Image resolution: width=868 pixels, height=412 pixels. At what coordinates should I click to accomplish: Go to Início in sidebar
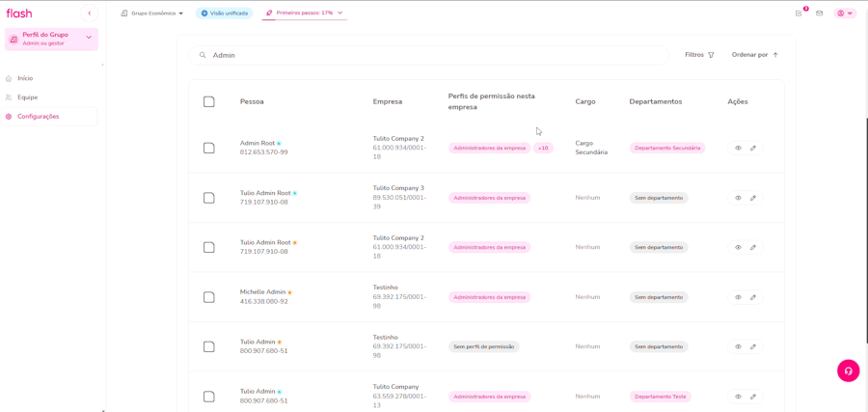point(25,78)
